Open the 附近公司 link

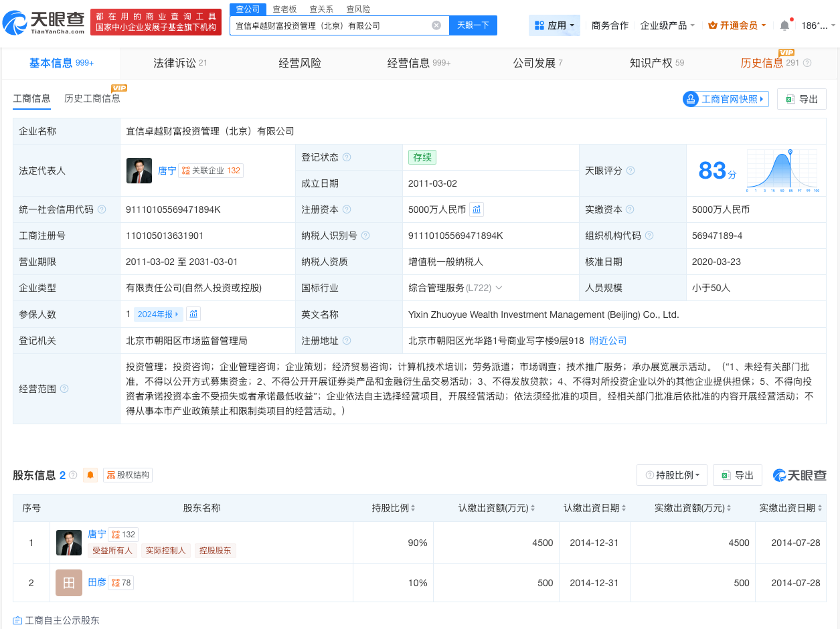[x=608, y=341]
